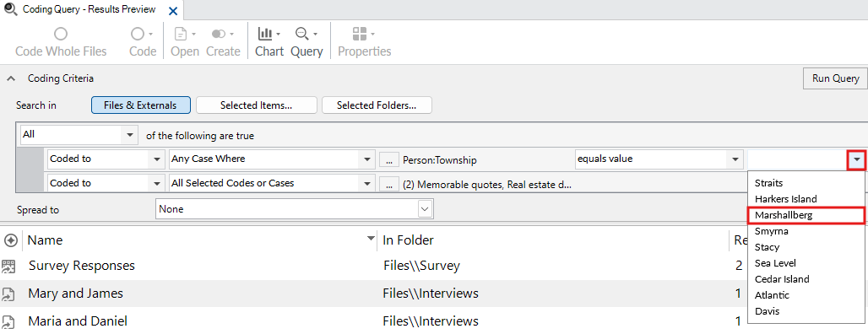
Task: Click Files\\Interviews cell for Mary and James
Action: click(431, 293)
